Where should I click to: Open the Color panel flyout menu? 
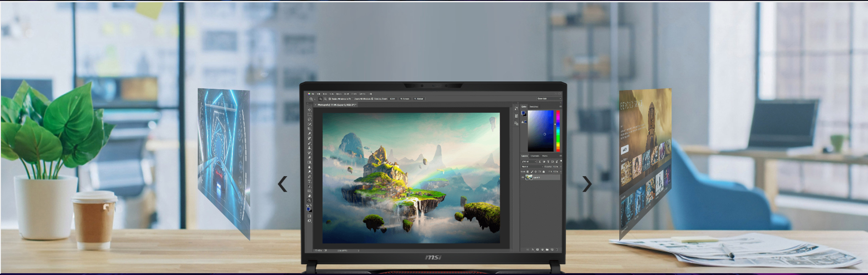(x=560, y=107)
